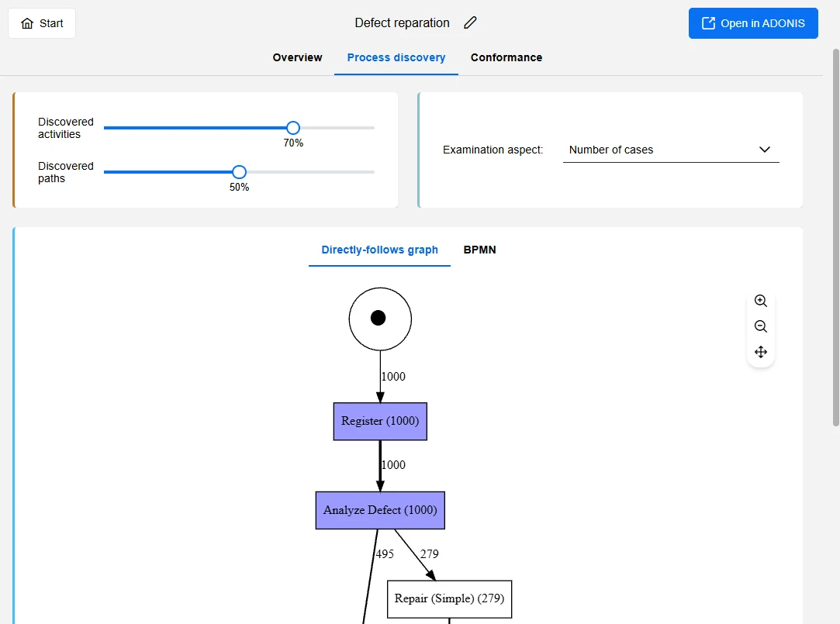This screenshot has height=624, width=840.
Task: Click the chevron arrow of Number of cases
Action: [x=764, y=150]
